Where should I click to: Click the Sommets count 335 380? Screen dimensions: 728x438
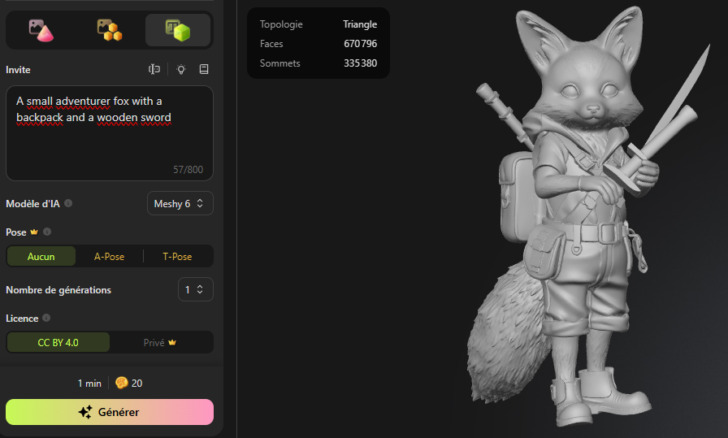point(360,63)
